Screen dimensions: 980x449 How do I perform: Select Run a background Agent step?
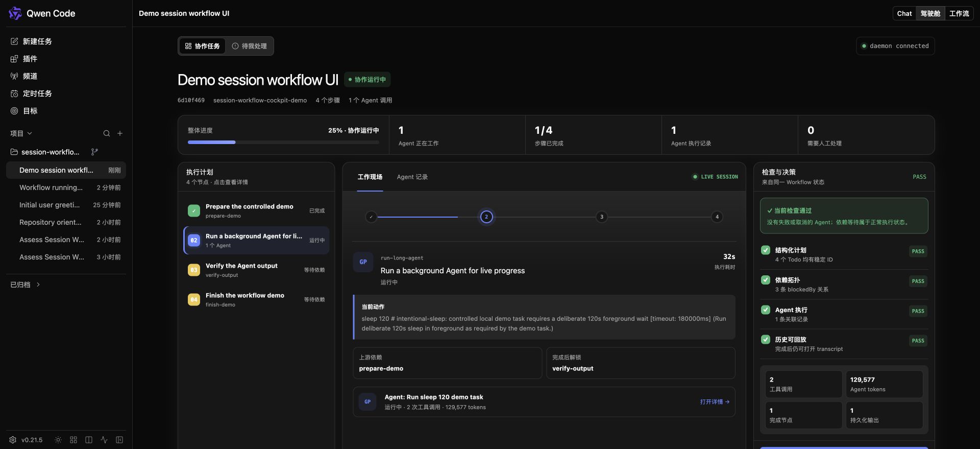tap(256, 240)
